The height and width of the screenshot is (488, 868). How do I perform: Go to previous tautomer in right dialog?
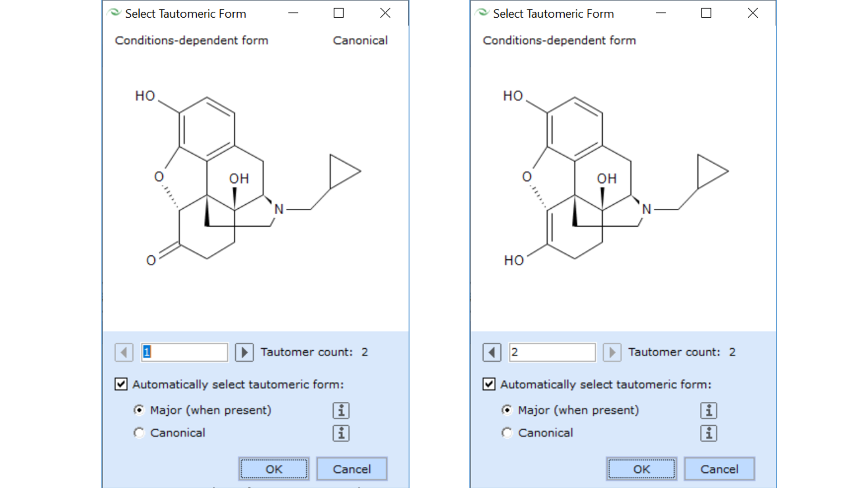click(x=492, y=352)
